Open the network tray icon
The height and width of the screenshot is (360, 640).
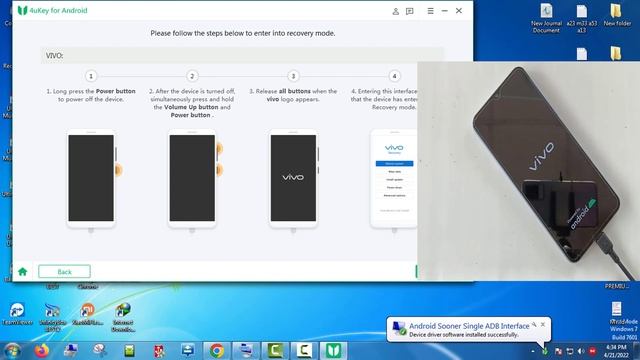click(570, 351)
